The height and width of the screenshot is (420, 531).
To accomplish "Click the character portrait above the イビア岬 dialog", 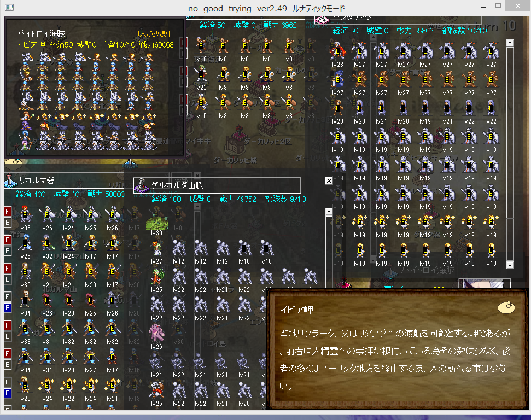I will [485, 283].
